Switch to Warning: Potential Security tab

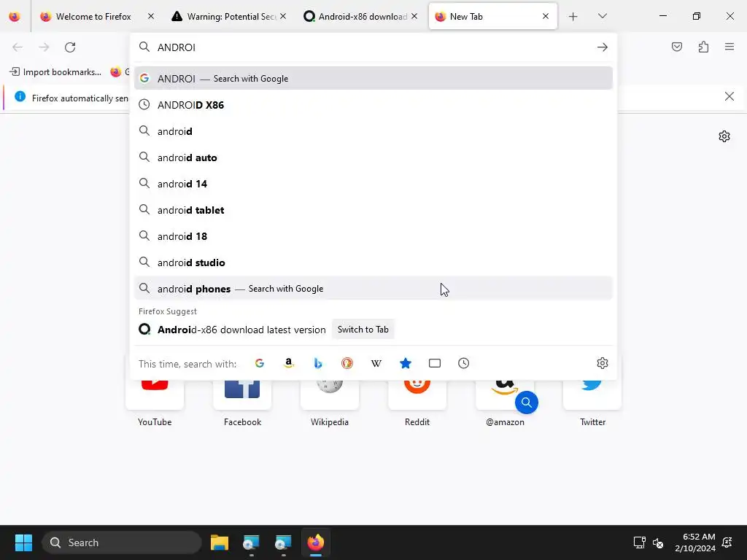click(230, 16)
